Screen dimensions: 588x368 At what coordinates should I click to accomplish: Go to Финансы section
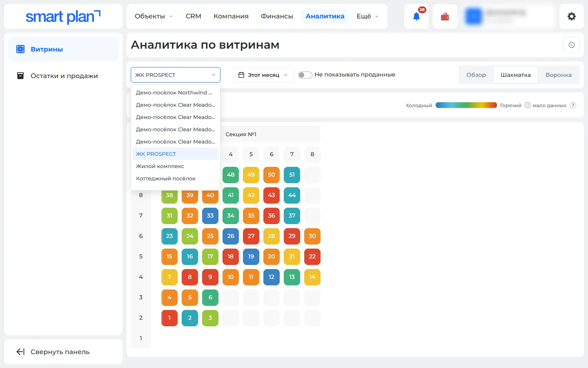click(x=277, y=16)
